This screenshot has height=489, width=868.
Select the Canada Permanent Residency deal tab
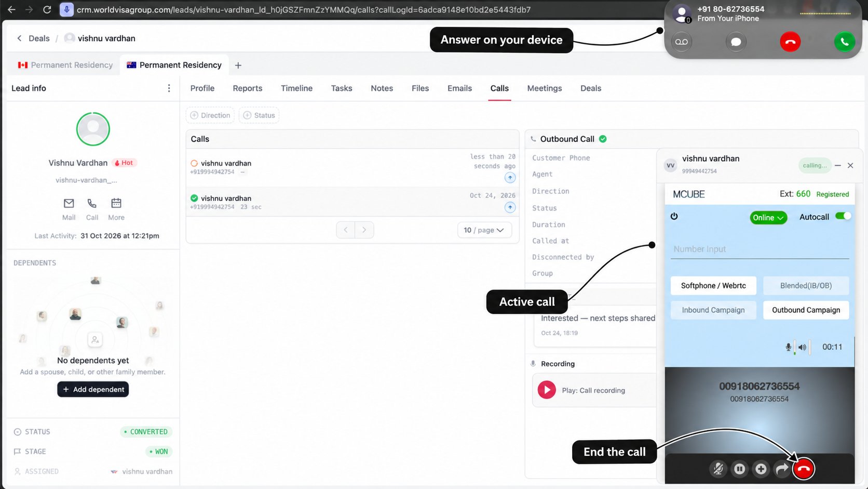(65, 65)
